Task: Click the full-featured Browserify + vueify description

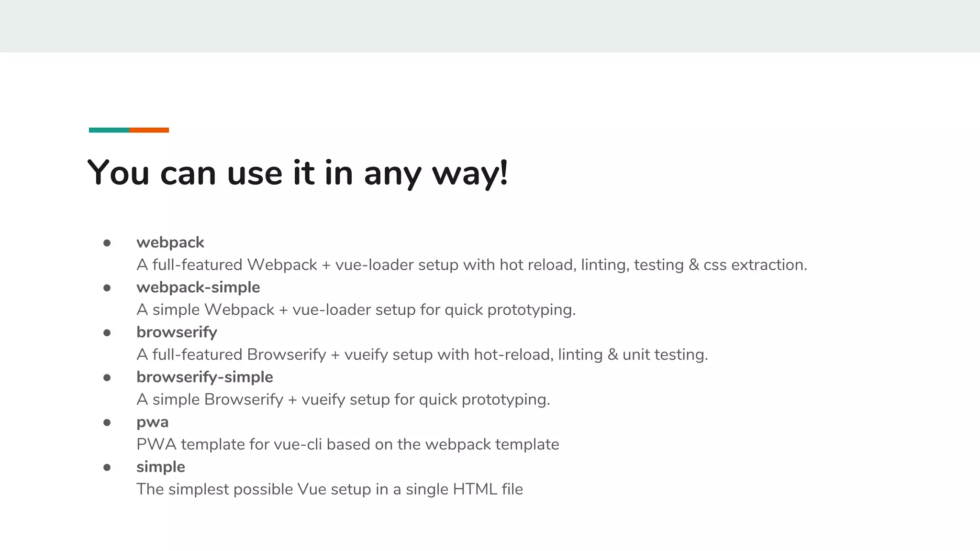Action: (422, 355)
